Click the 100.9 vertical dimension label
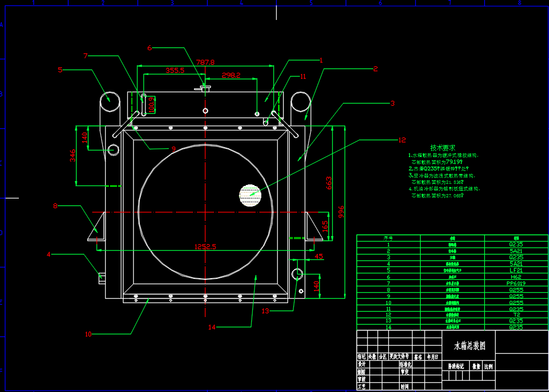549x392 pixels. point(151,105)
